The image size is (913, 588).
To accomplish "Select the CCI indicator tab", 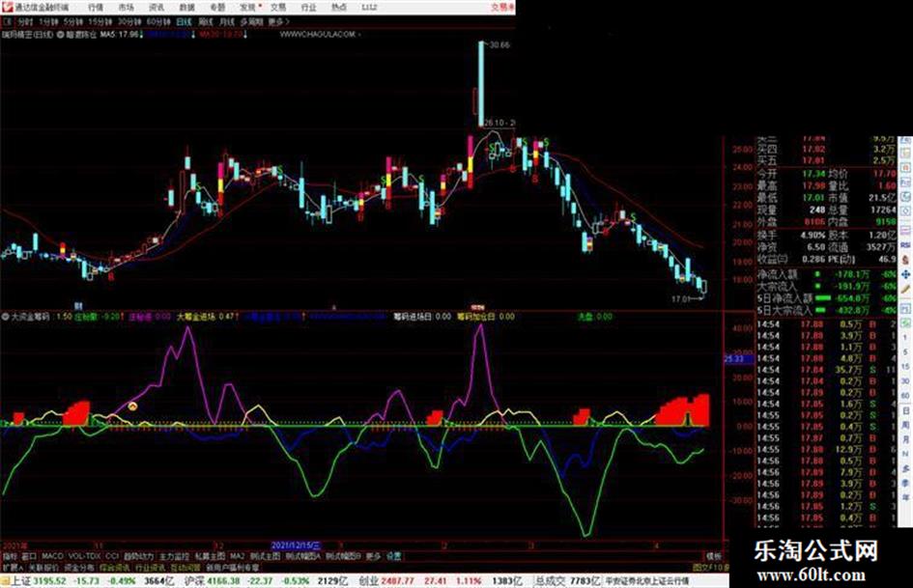I will [112, 556].
